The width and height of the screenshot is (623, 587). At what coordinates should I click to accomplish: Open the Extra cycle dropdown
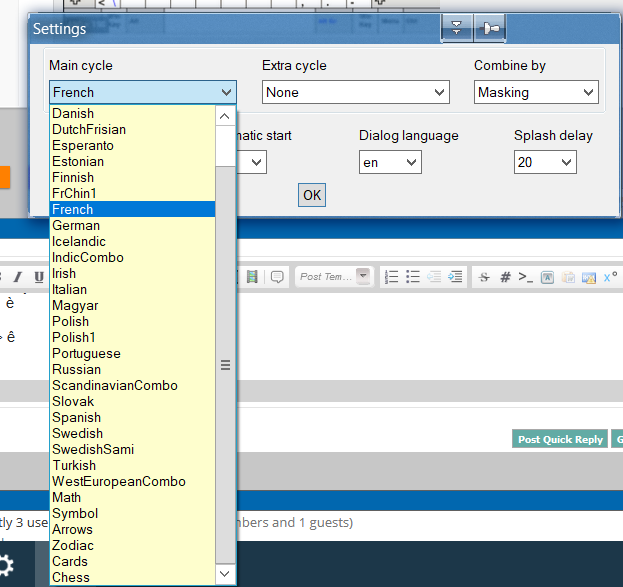(356, 92)
